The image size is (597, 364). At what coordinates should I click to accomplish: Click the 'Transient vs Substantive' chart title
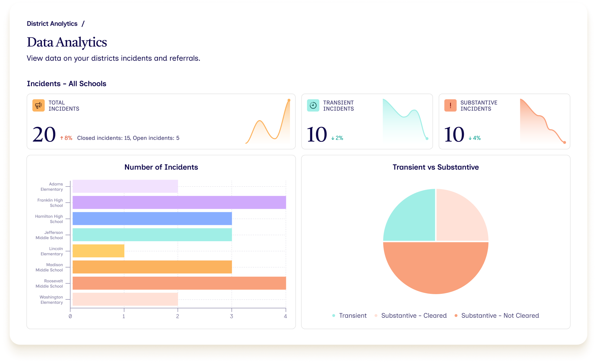[436, 167]
